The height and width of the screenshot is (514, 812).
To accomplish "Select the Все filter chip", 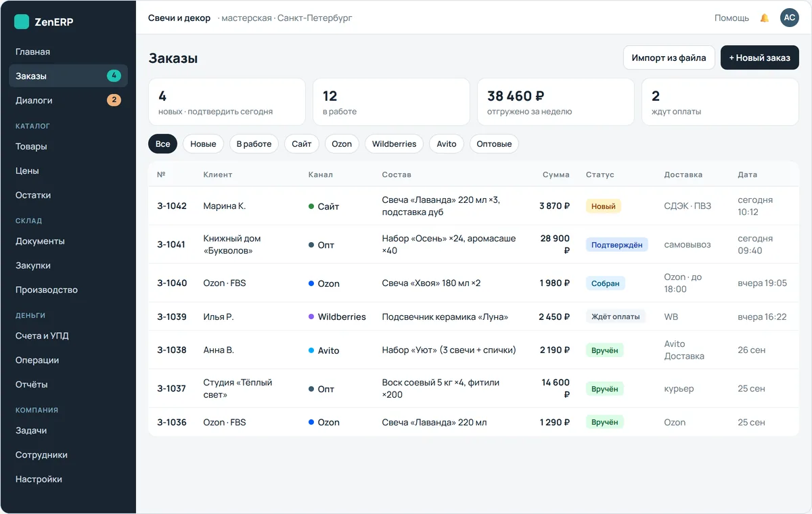I will [162, 143].
